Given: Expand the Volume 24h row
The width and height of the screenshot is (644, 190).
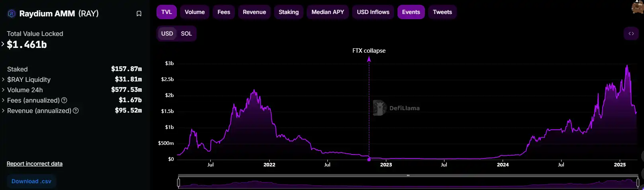Looking at the screenshot, I should pos(3,90).
